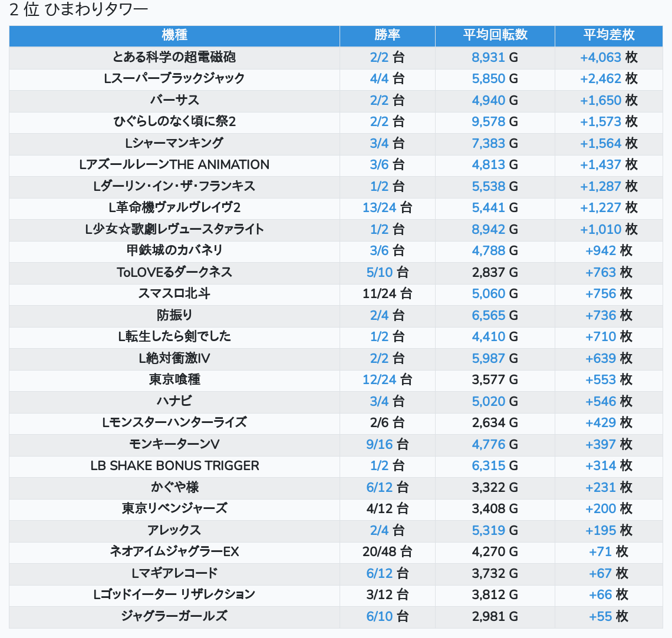Sort by 平均回転数 header
672x638 pixels.
click(x=495, y=35)
